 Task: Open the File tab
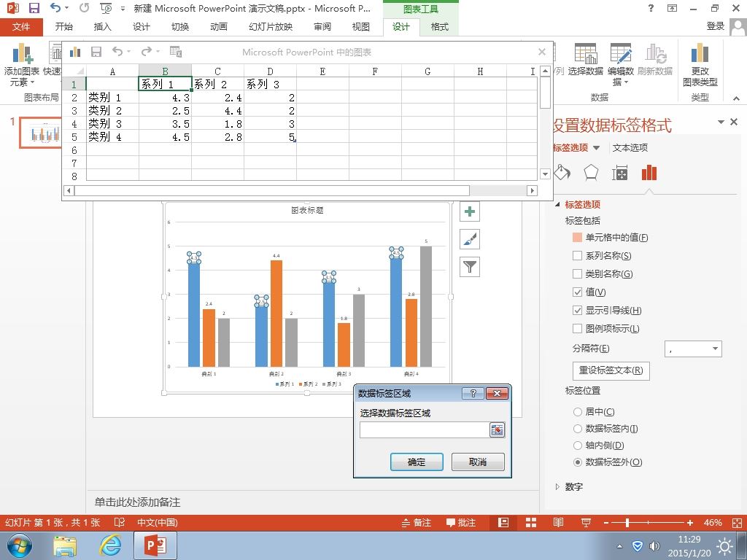click(21, 27)
